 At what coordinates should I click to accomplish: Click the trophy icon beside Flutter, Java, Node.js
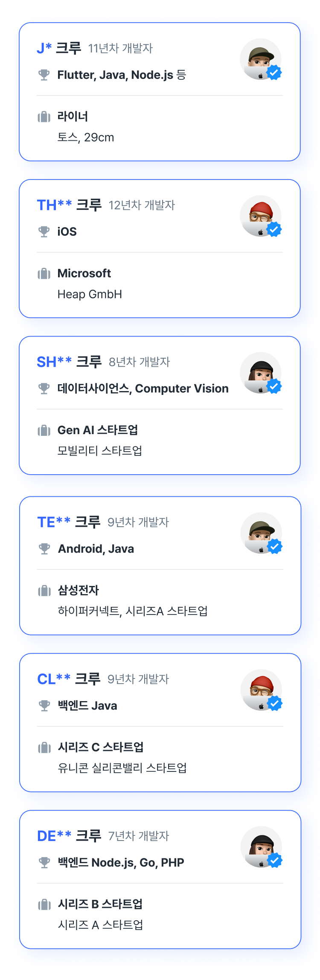tap(44, 75)
